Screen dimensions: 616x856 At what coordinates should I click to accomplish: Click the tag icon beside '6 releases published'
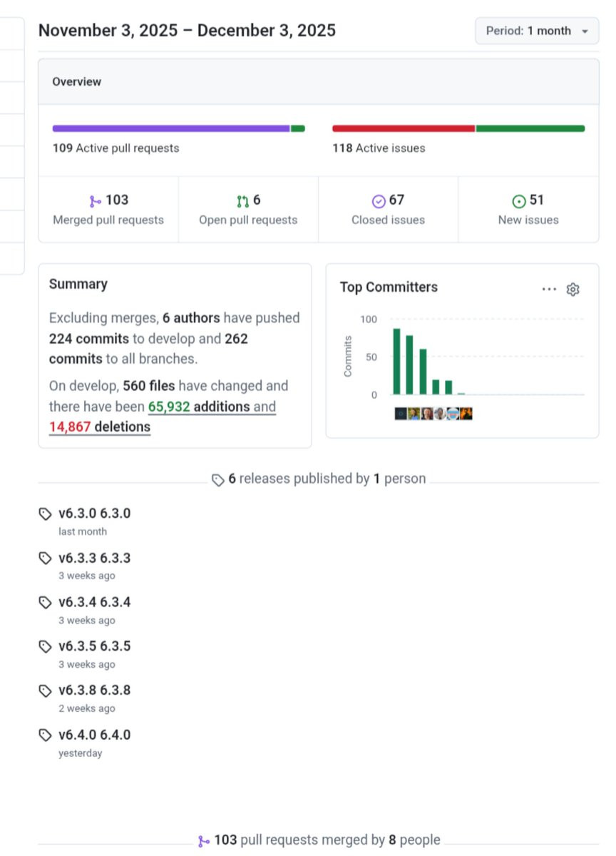pos(218,479)
